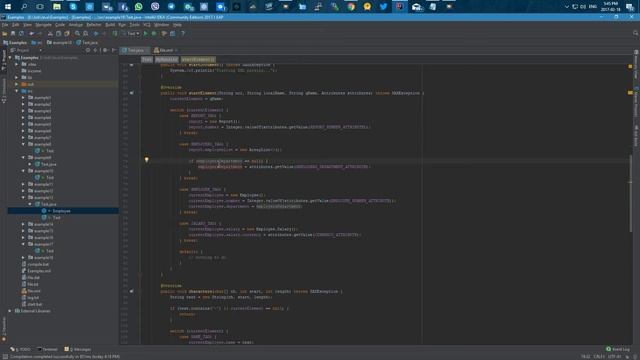The height and width of the screenshot is (360, 640).
Task: Expand the example14 folder arrow
Action: tap(23, 224)
